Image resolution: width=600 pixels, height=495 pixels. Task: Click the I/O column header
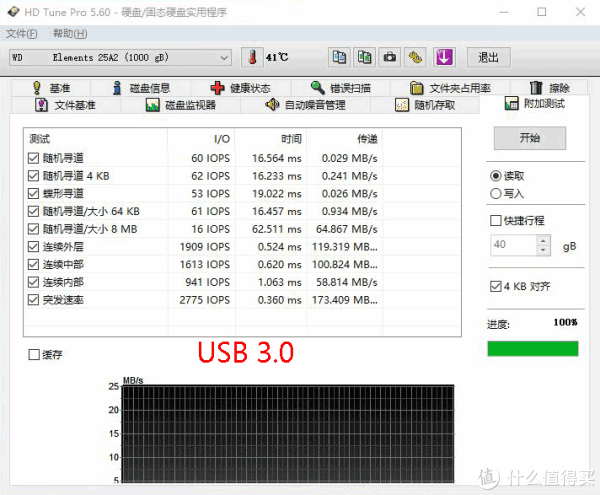(201, 139)
